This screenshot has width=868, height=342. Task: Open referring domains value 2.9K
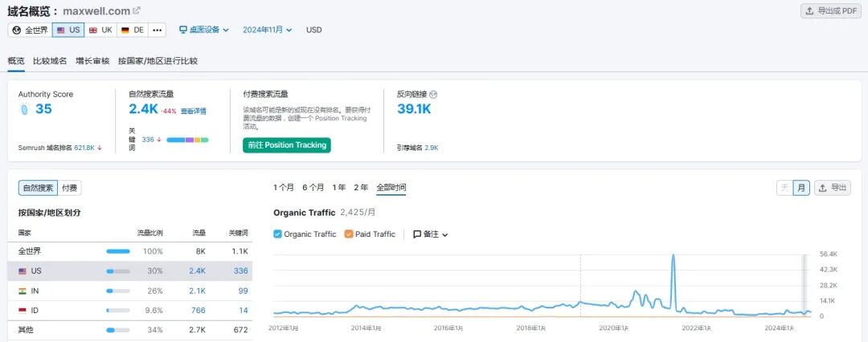coord(432,148)
